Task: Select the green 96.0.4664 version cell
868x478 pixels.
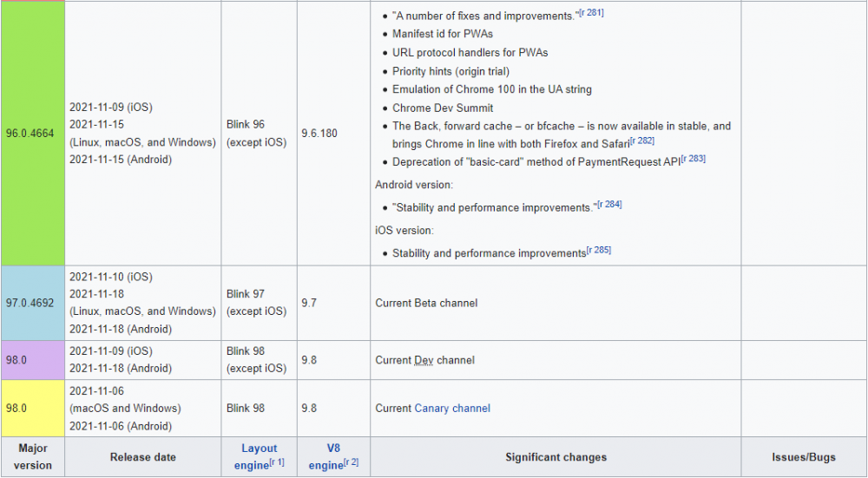Action: (x=32, y=134)
